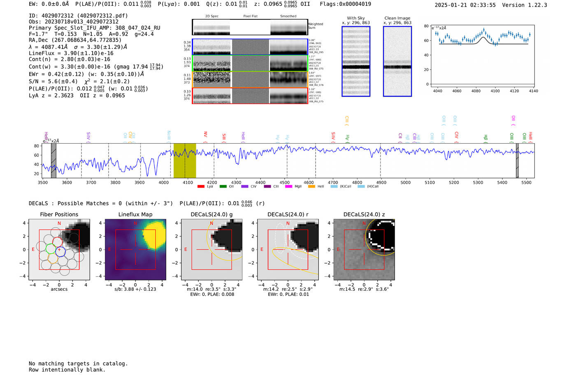Click the gray band near 5460 Å

(517, 161)
